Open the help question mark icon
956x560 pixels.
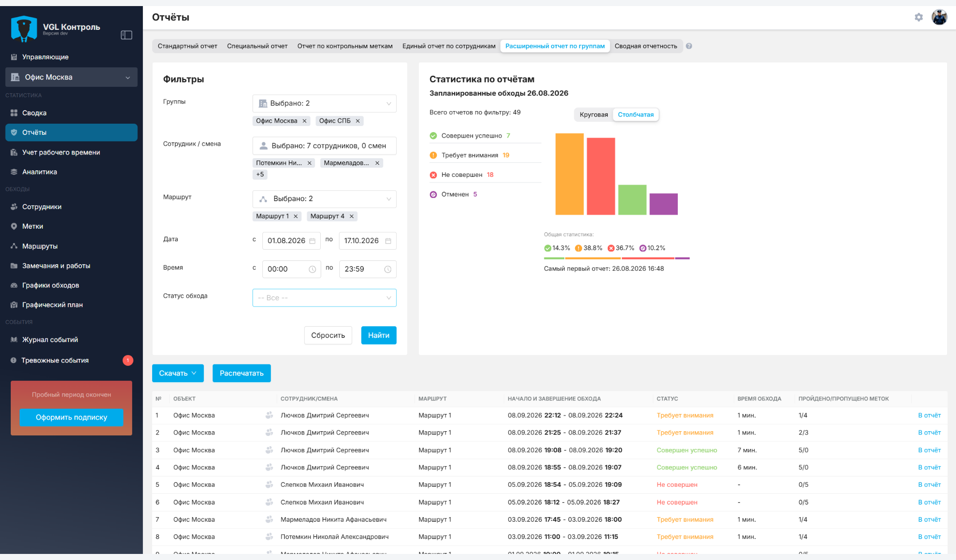click(x=689, y=46)
